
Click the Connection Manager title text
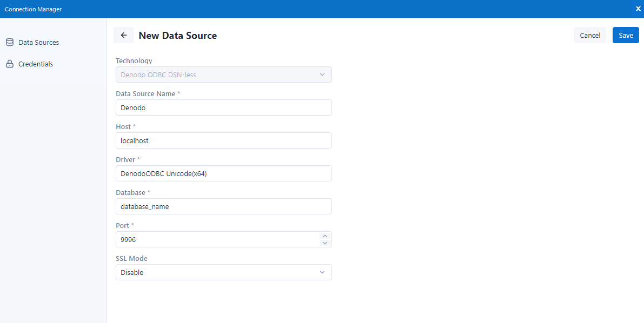point(34,9)
